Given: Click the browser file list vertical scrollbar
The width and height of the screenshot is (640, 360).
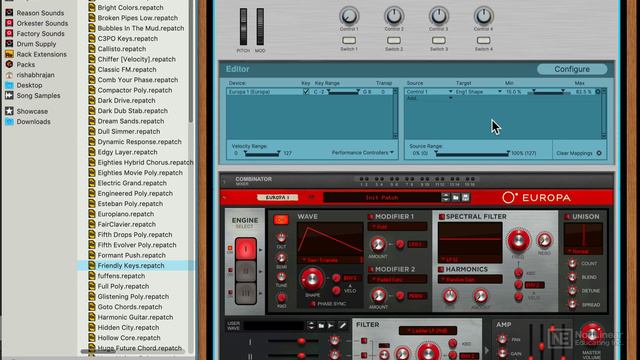Looking at the screenshot, I should coord(191,61).
